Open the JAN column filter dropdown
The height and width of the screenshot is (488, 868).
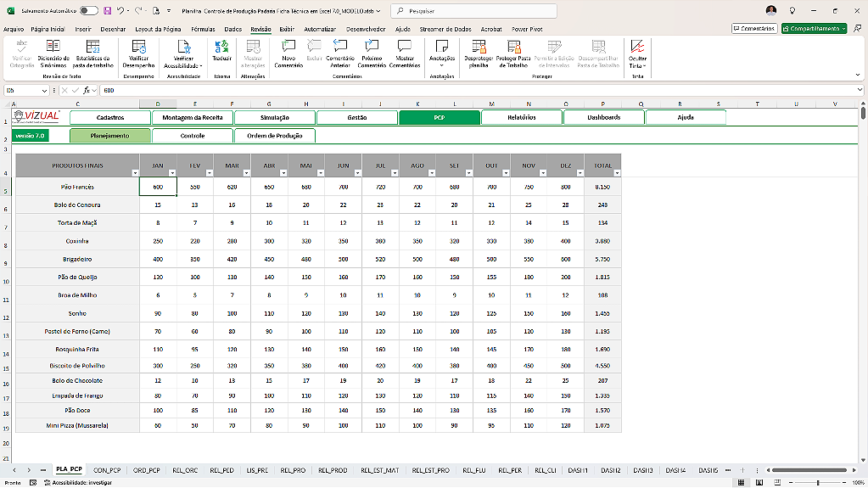click(171, 172)
